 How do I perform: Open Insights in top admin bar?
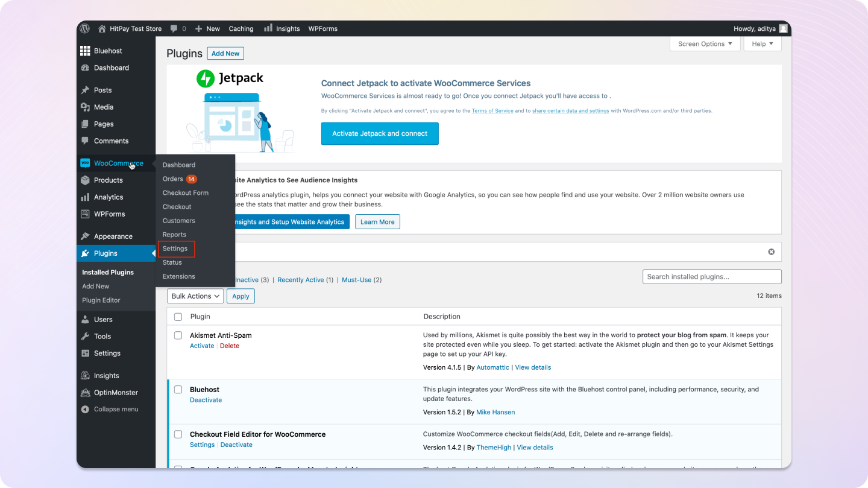point(281,28)
